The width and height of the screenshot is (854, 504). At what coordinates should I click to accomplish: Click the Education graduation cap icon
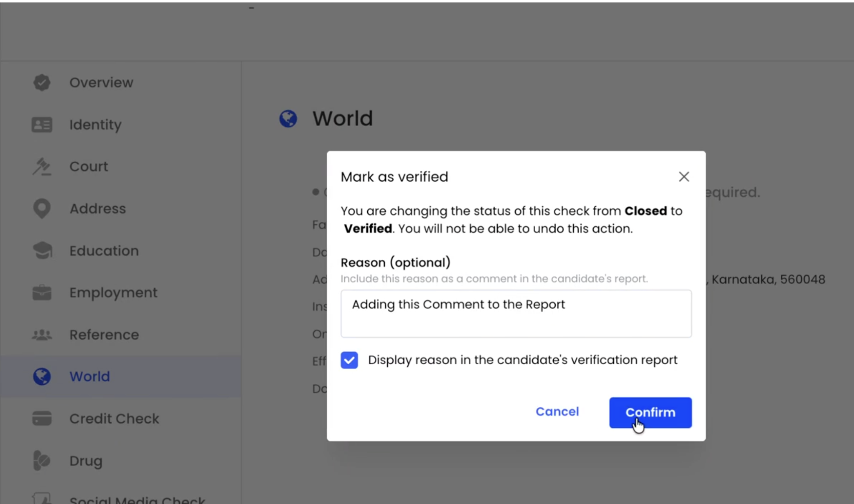coord(42,251)
